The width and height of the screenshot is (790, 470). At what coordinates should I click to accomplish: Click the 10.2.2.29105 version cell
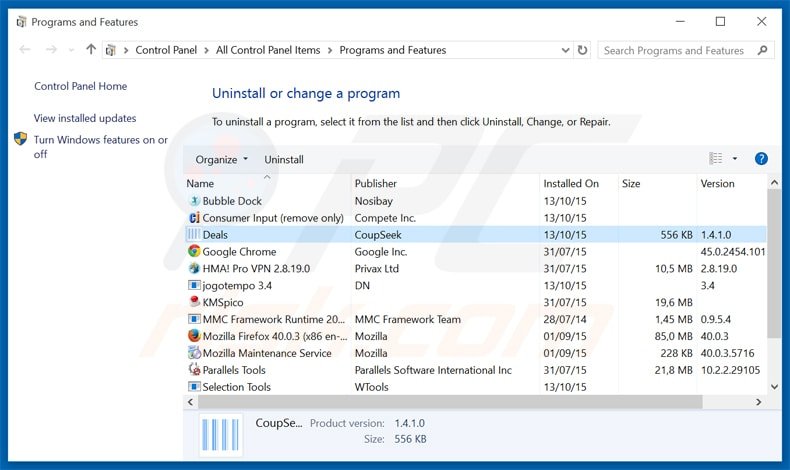pos(730,370)
